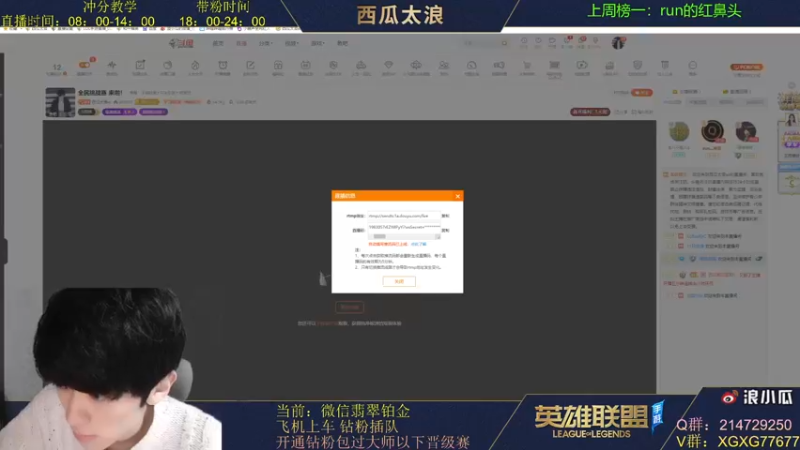Open the two-people fans toolbar icon
Viewport: 800px width, 450px height.
(444, 65)
